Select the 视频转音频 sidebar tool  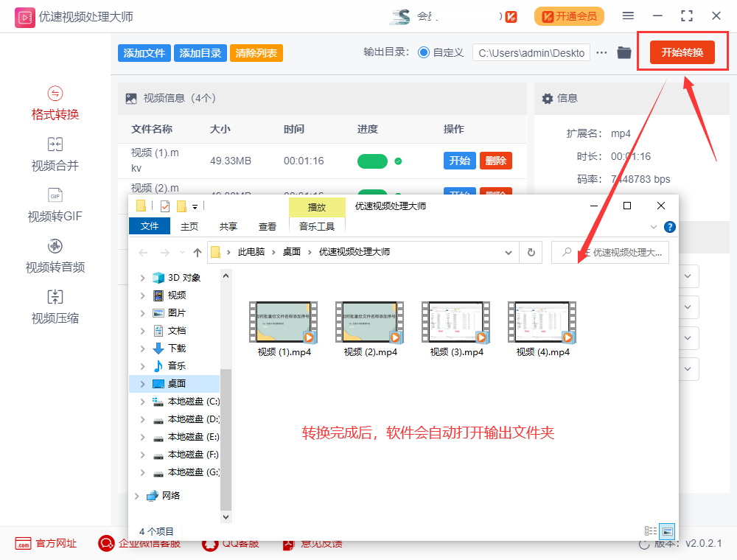(55, 256)
